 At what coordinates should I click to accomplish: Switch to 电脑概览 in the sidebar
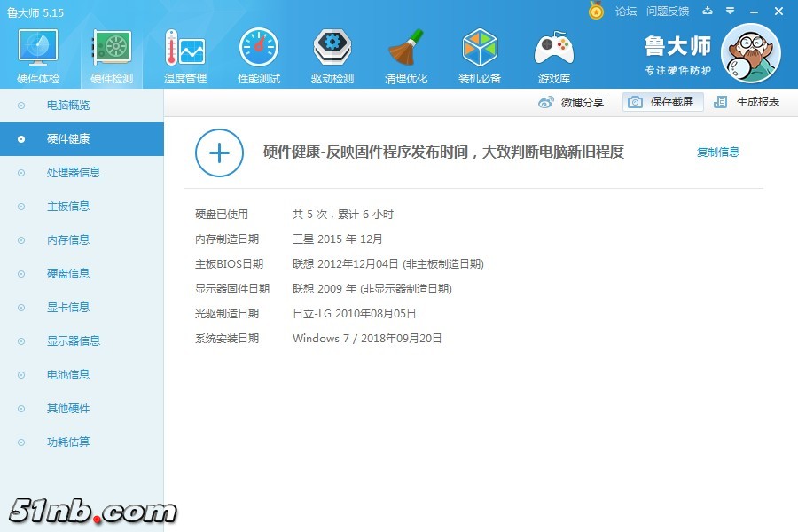click(x=68, y=106)
